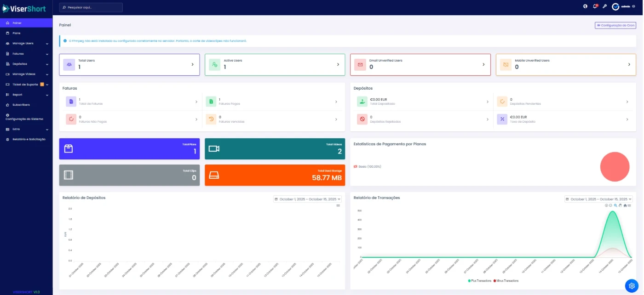Screen dimensions: 644x295
Task: Select the pan hand tool on transactions chart
Action: 620,205
